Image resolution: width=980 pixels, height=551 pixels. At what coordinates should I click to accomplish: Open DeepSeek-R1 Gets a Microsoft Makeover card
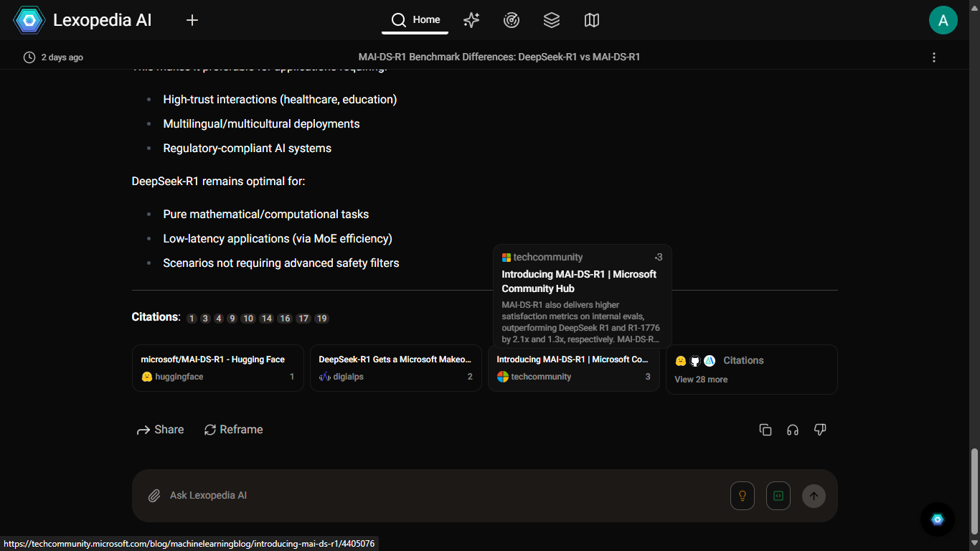pos(396,368)
